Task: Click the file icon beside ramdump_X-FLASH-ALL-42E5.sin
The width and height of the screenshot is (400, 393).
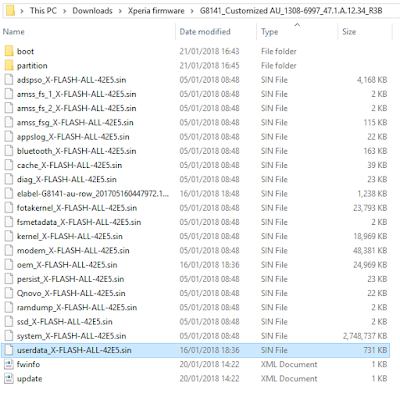Action: [9, 307]
